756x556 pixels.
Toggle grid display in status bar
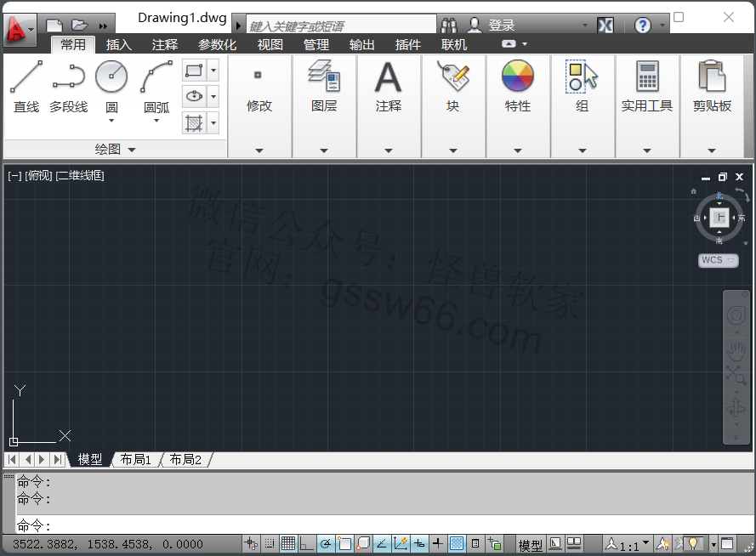288,544
